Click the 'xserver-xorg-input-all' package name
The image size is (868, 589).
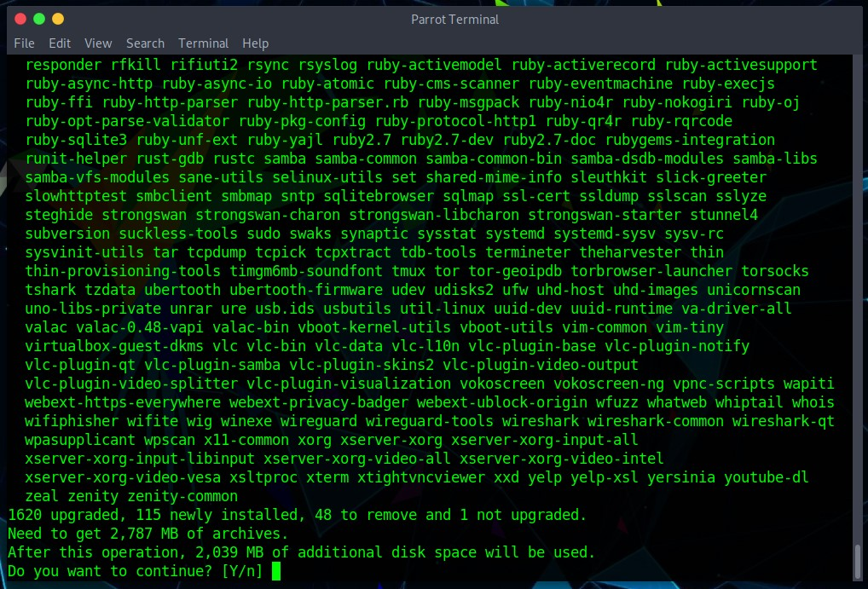[545, 440]
